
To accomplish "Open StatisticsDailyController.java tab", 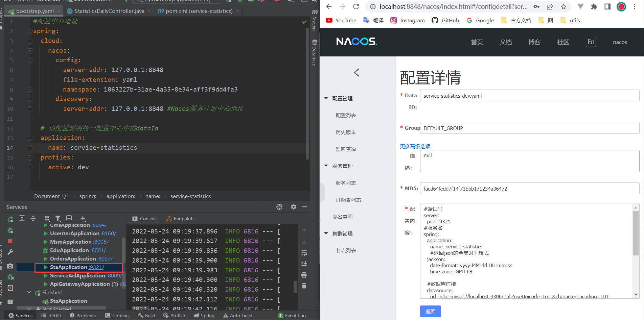I will (x=109, y=11).
